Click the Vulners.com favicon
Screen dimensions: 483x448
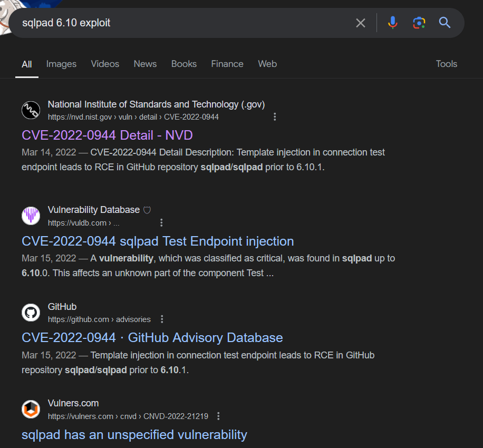[x=31, y=409]
